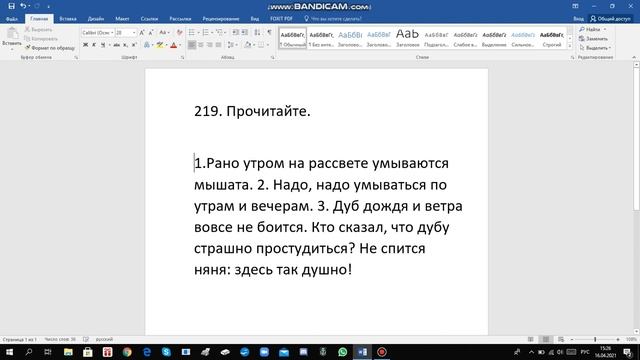The height and width of the screenshot is (360, 640).
Task: Open WhatsApp from the taskbar
Action: point(342,352)
